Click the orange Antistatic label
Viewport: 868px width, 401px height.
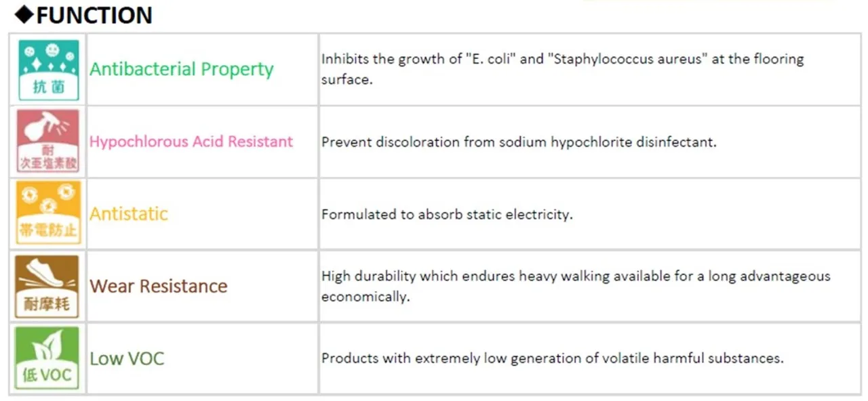129,214
